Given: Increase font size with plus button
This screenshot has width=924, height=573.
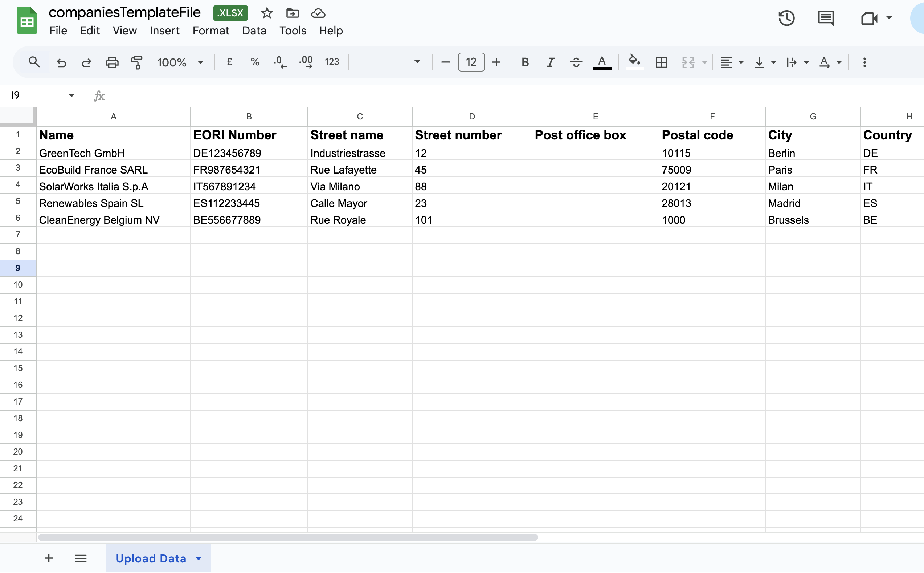Looking at the screenshot, I should [496, 62].
